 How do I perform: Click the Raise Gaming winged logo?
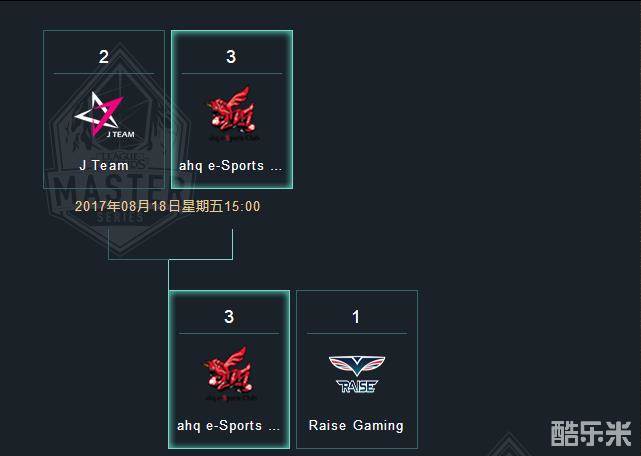point(357,374)
